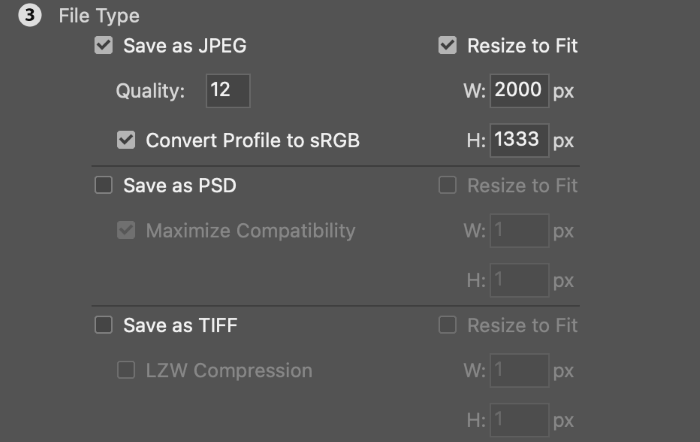The image size is (700, 442).
Task: Enable the Save as TIFF checkbox
Action: click(x=103, y=325)
